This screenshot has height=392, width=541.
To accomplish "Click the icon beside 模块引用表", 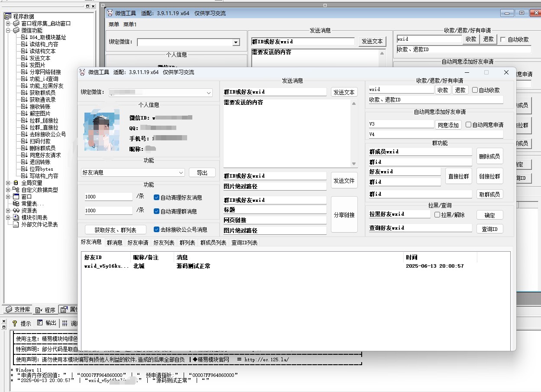I will click(x=16, y=217).
